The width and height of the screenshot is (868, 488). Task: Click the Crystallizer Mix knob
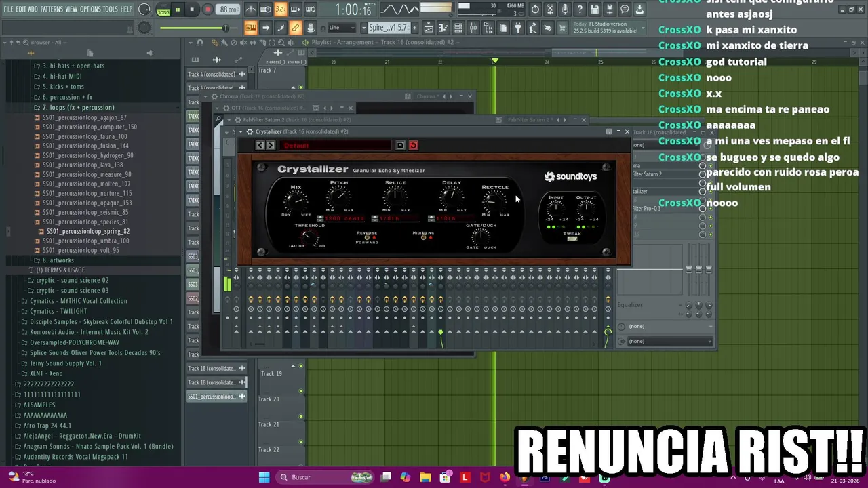point(296,201)
